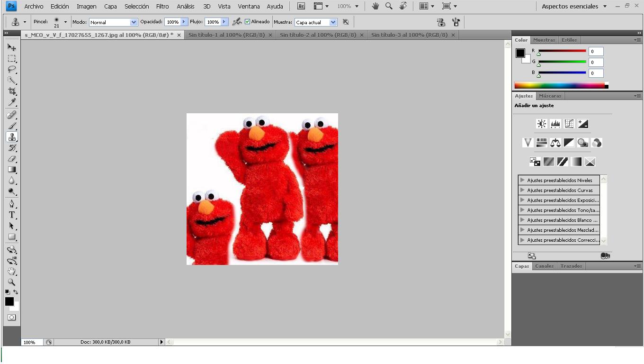
Task: Open the Capa menu
Action: click(110, 6)
